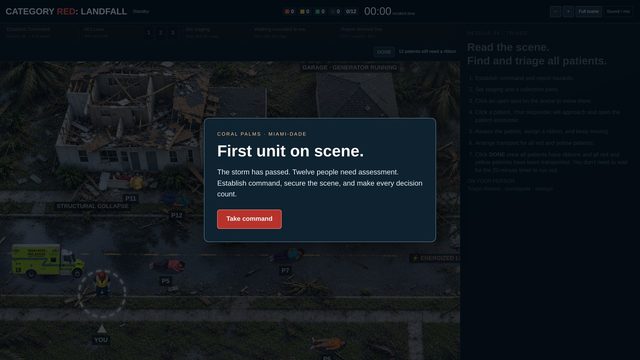
Task: Click the 00:00 incident timer
Action: [x=378, y=11]
